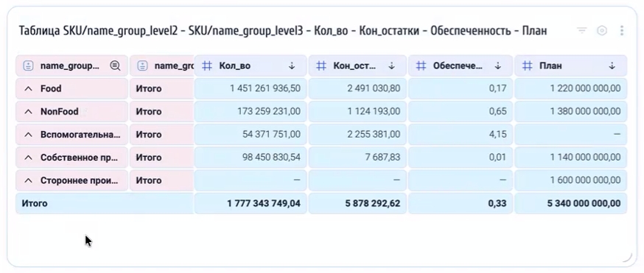Screen dimensions: 644x273
Task: Sort by Кол_во using its arrow
Action: click(x=292, y=65)
